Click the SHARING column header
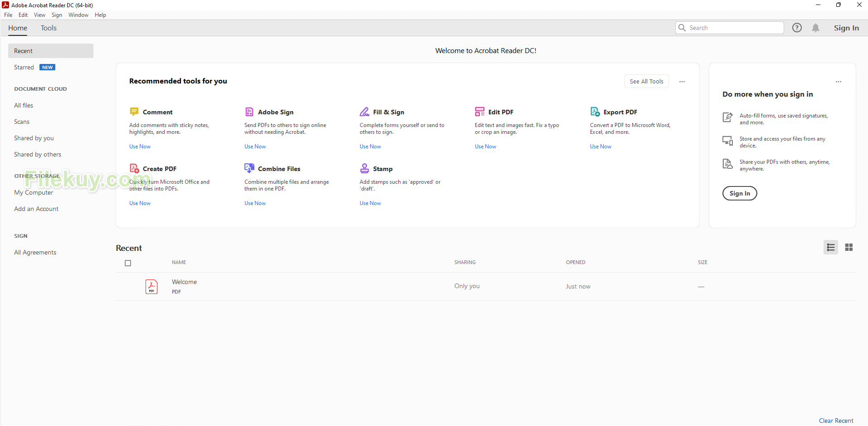The image size is (868, 426). [x=465, y=262]
